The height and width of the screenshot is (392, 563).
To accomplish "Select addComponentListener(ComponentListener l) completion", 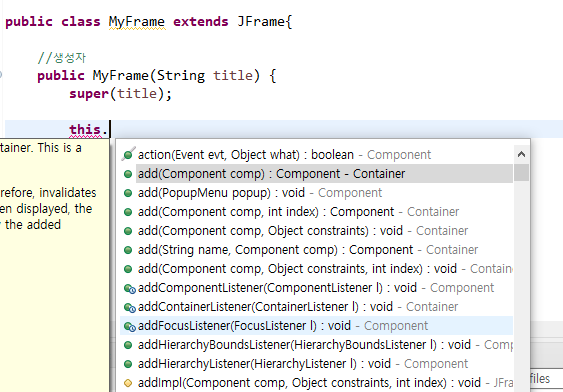I will click(316, 288).
